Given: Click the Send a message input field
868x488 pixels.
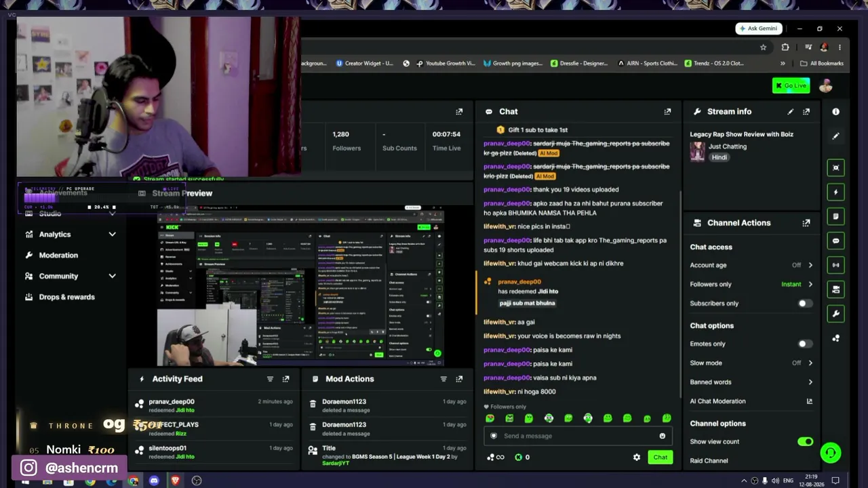Looking at the screenshot, I should [577, 436].
